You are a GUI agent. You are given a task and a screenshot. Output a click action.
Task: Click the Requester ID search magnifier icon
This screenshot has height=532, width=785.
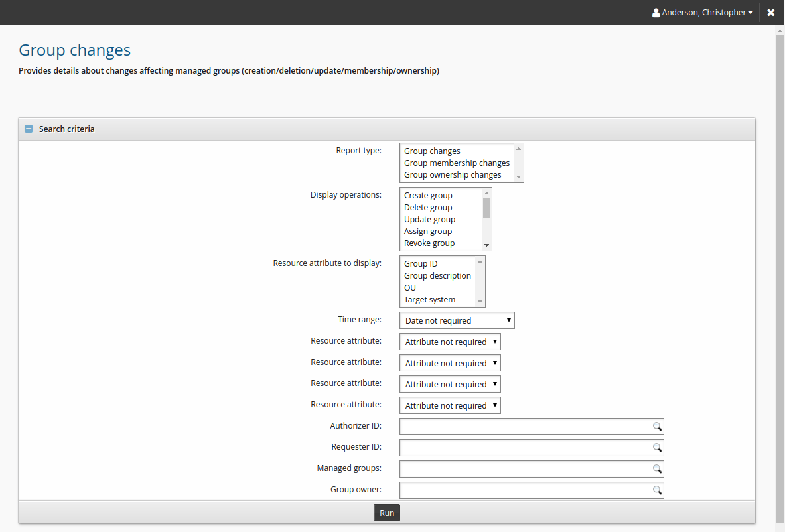656,448
